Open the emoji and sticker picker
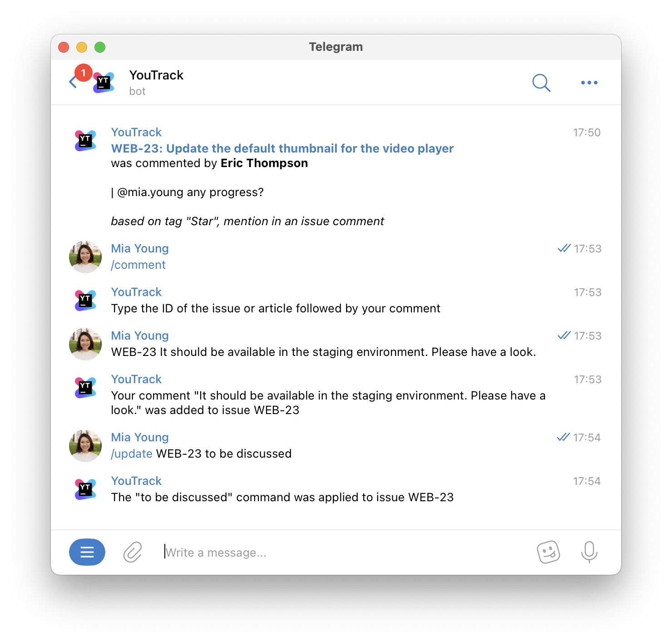Screen dimensions: 672x642 pyautogui.click(x=548, y=552)
